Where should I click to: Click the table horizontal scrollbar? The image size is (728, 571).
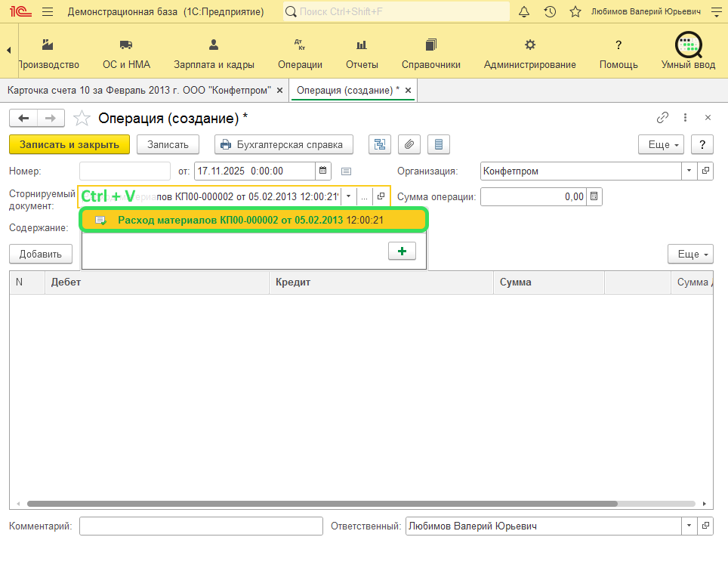[322, 504]
